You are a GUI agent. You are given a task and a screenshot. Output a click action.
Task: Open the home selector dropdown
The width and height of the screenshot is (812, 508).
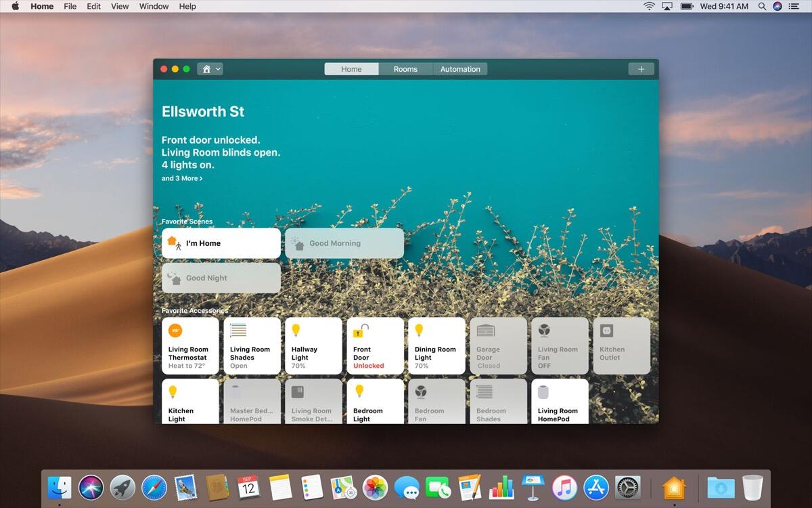pyautogui.click(x=210, y=69)
